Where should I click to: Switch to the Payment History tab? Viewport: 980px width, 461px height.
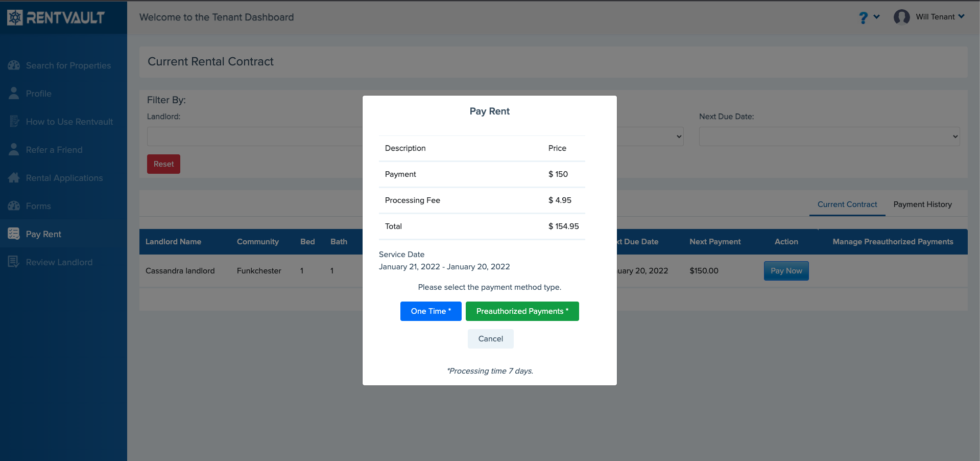point(922,204)
